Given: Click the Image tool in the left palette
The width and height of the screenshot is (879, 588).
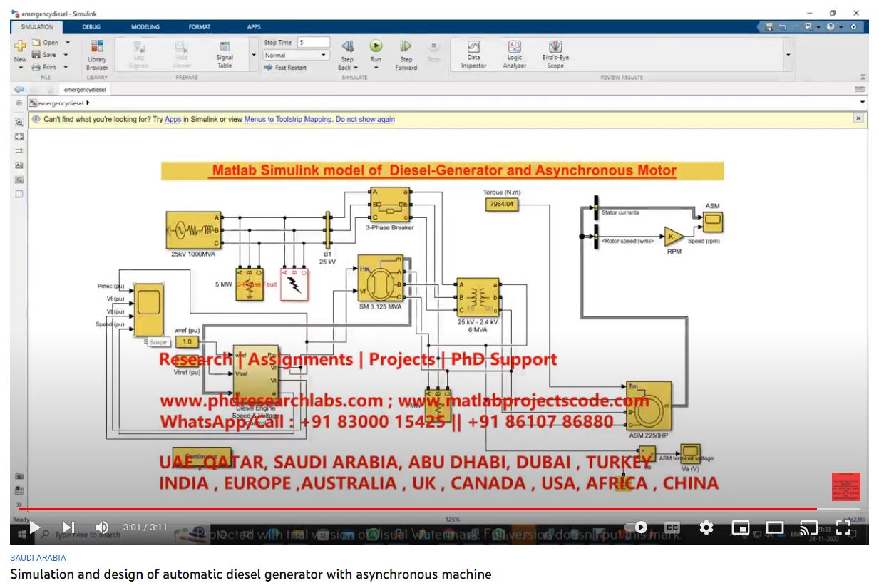Looking at the screenshot, I should [19, 180].
